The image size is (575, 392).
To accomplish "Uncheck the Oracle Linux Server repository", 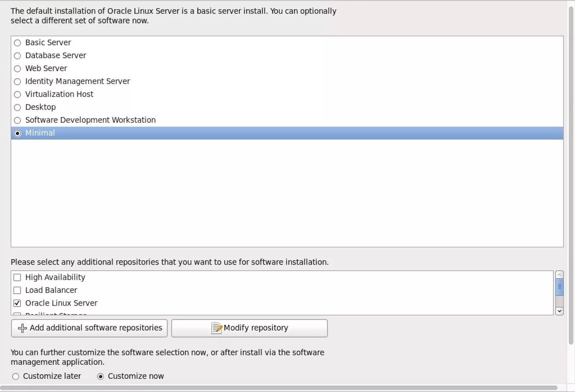I will coord(17,303).
